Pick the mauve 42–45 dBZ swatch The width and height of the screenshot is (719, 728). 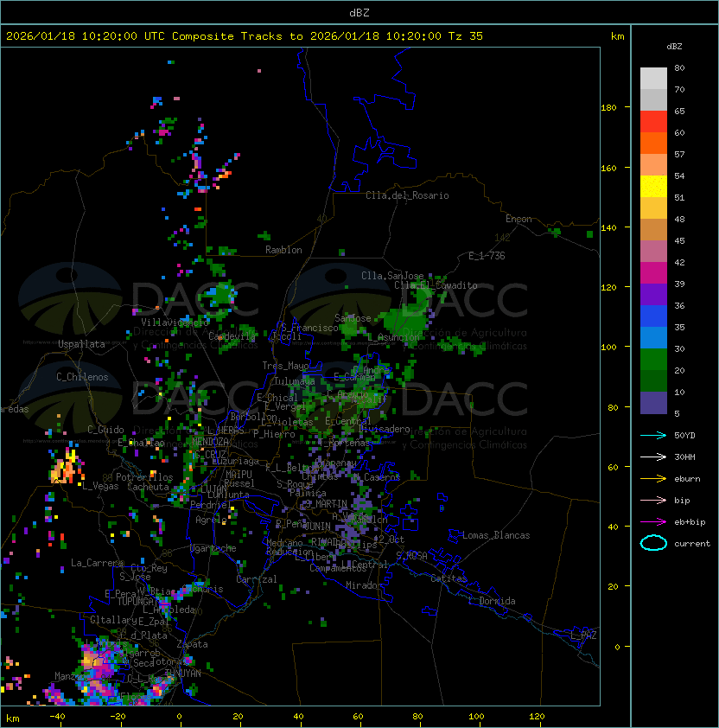pos(653,252)
